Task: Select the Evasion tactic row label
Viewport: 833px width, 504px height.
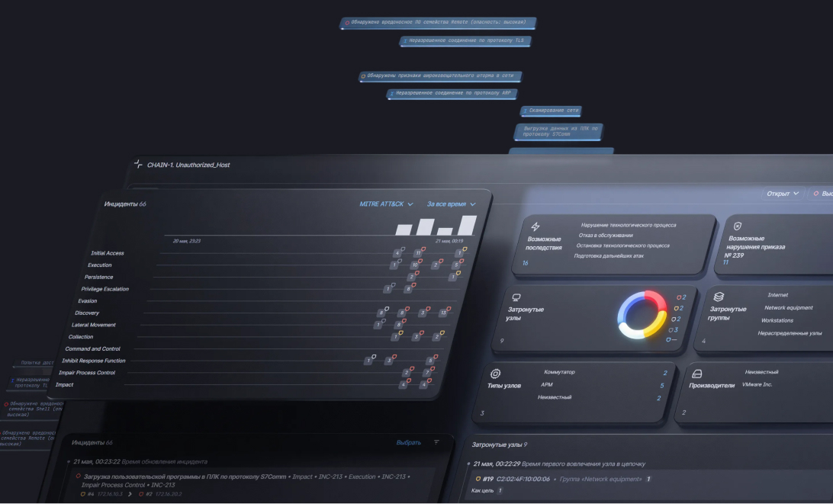Action: [88, 301]
